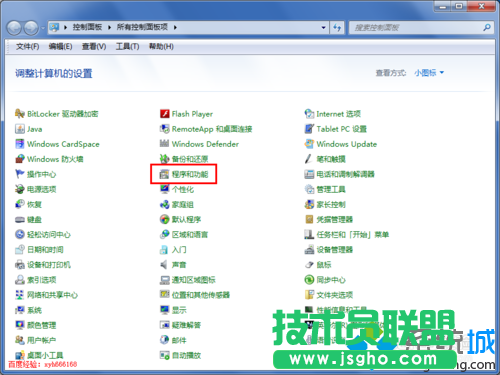Open 邮件 mail icon
500x375 pixels.
(165, 340)
